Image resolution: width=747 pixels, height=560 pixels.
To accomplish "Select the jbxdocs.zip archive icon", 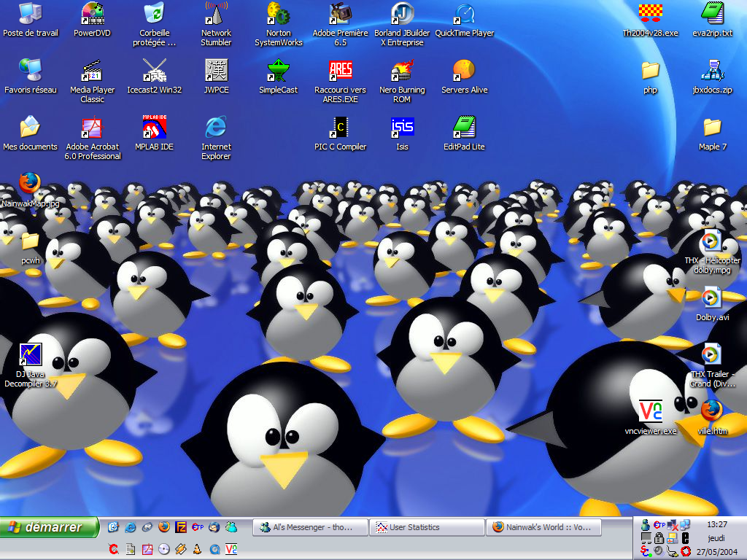I will coord(712,71).
